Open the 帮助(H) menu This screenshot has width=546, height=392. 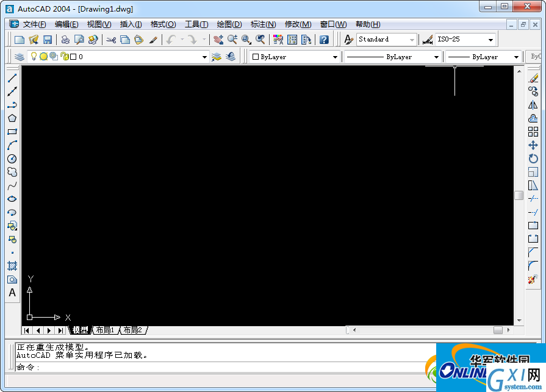point(368,24)
